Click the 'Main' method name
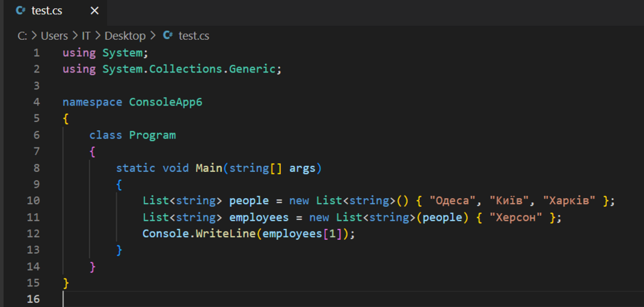 [209, 168]
